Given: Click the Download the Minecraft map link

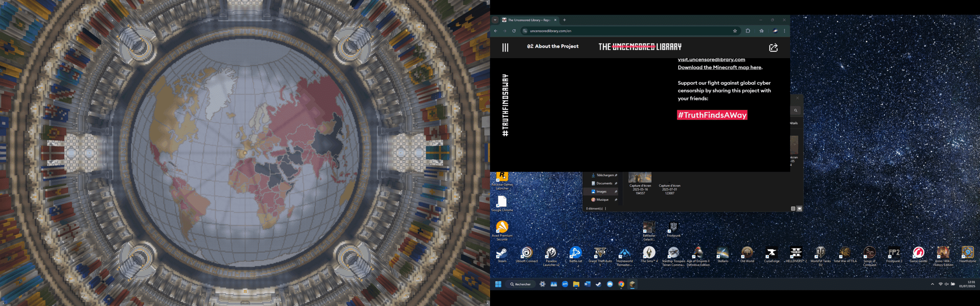Looking at the screenshot, I should 719,67.
